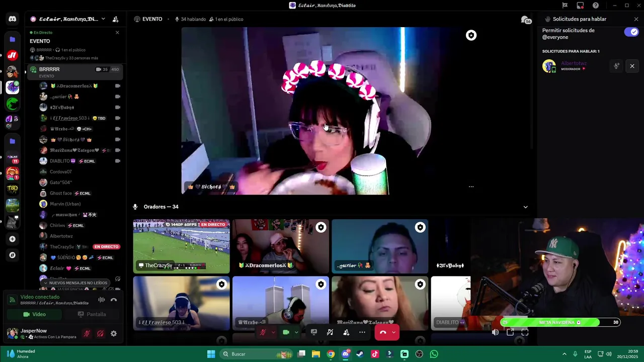The height and width of the screenshot is (362, 644).
Task: Open user settings gear icon
Action: [114, 333]
